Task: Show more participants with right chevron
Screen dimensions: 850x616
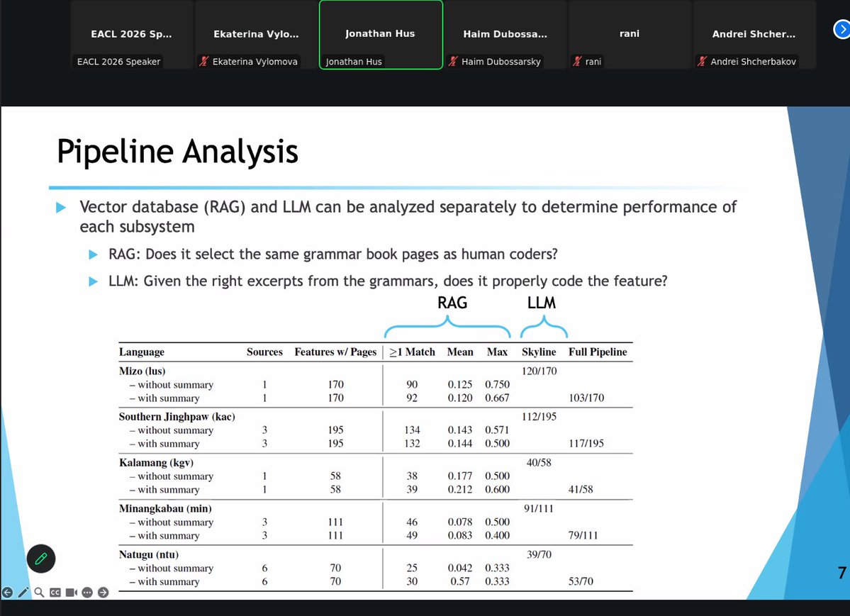Action: coord(842,29)
